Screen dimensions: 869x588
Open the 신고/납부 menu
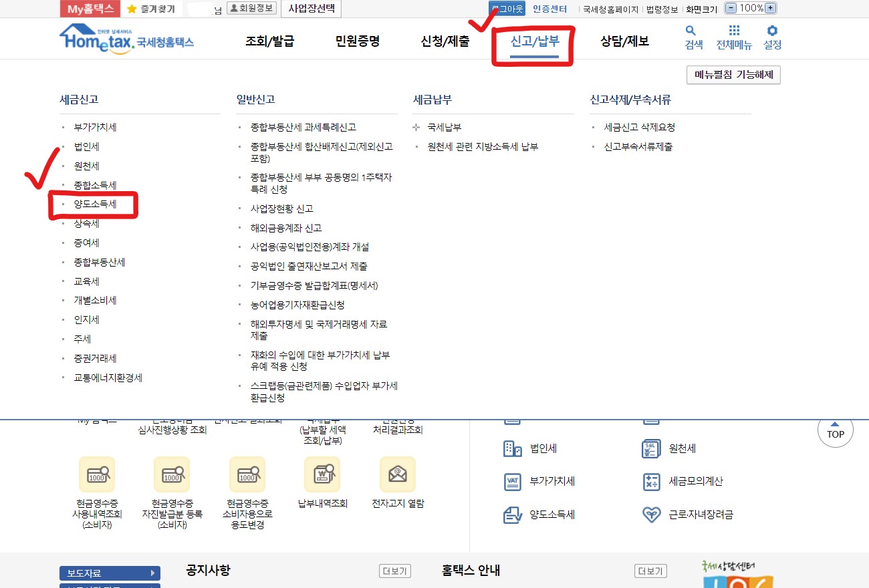pyautogui.click(x=534, y=41)
